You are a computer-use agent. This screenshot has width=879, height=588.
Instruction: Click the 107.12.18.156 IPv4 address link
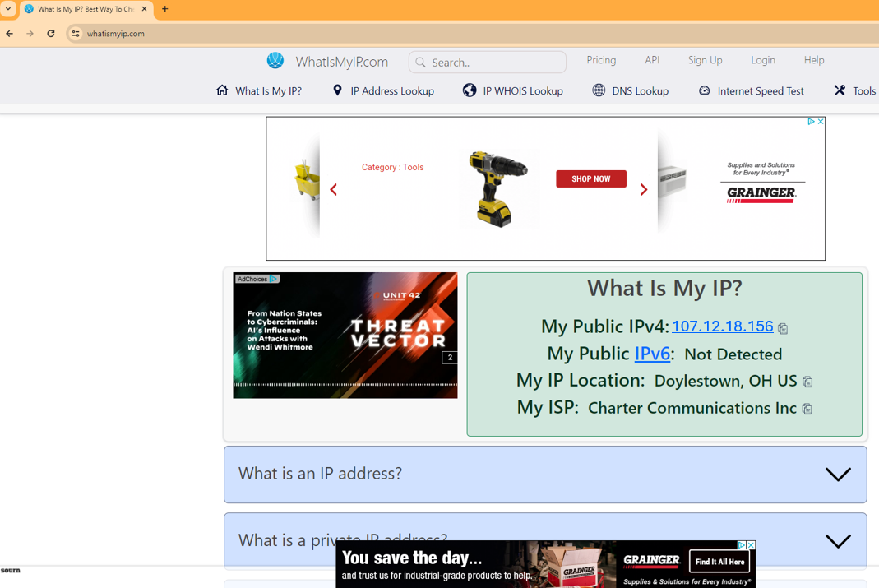coord(723,326)
